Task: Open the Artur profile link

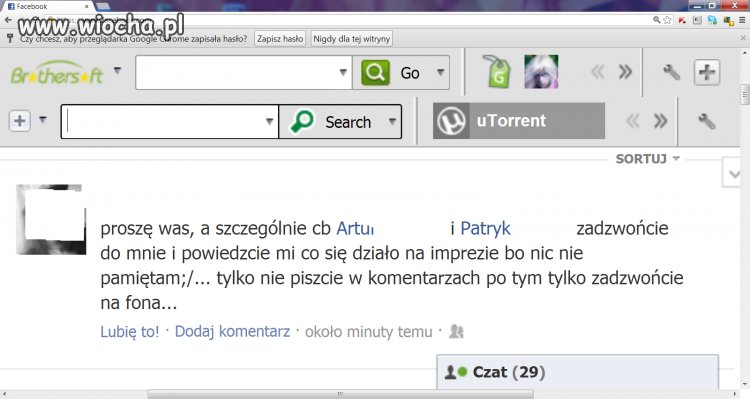Action: (355, 229)
